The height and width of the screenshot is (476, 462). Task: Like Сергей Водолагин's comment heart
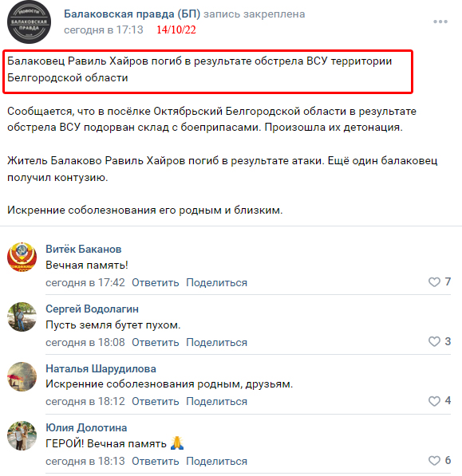coord(434,341)
